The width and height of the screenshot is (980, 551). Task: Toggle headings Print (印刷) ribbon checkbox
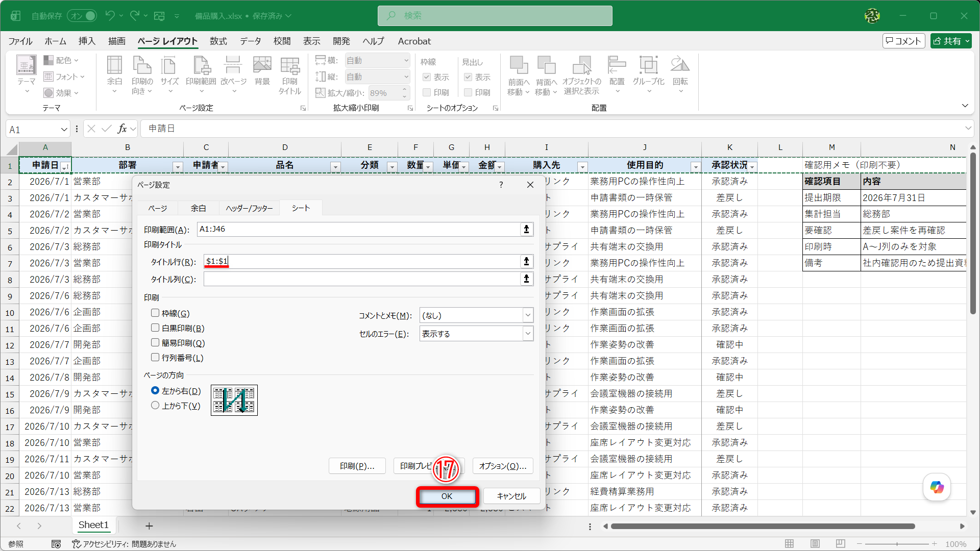pyautogui.click(x=468, y=92)
